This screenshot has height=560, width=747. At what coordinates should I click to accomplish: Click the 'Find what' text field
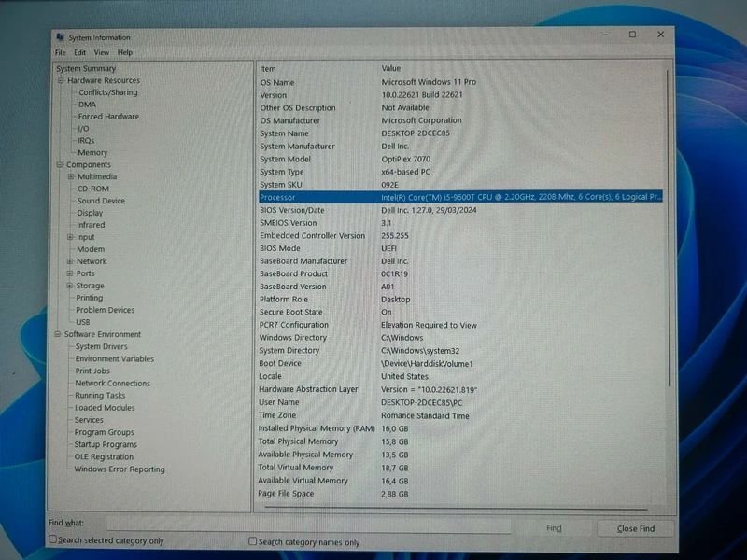click(x=308, y=527)
